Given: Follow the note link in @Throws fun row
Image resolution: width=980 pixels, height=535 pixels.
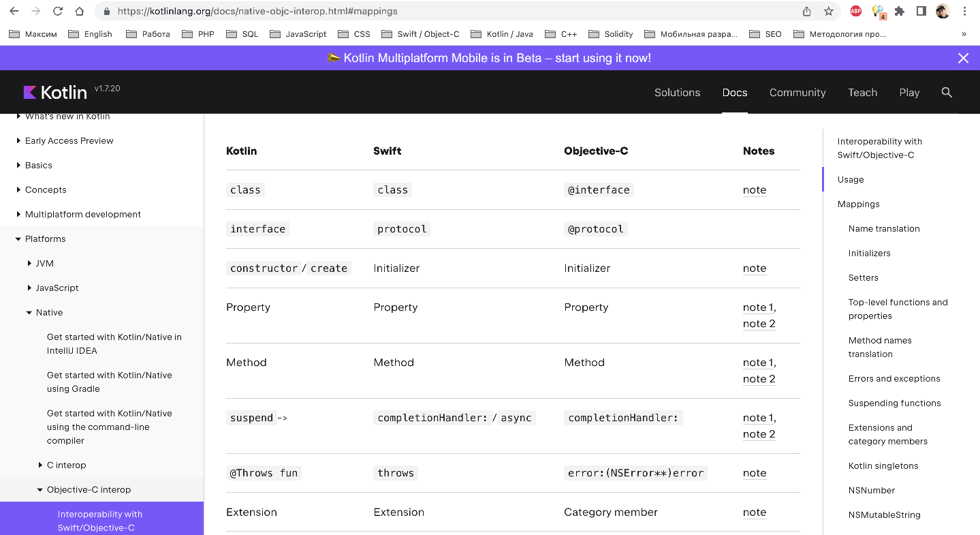Looking at the screenshot, I should pos(755,473).
